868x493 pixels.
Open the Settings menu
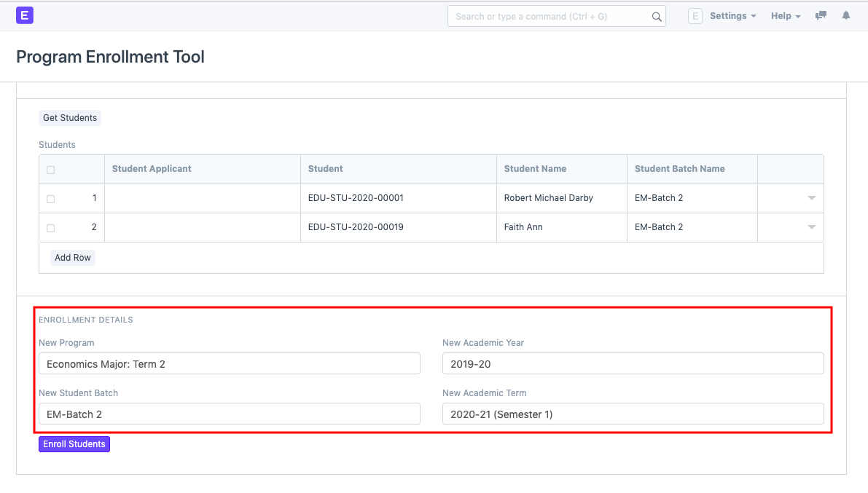point(732,15)
